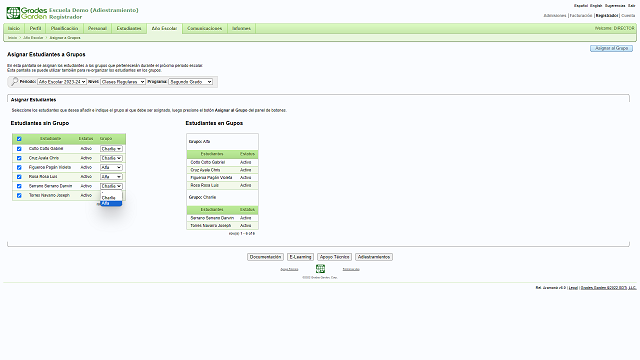This screenshot has width=640, height=360.
Task: Open group dropdown for Rosa Rosa Luis
Action: (111, 177)
